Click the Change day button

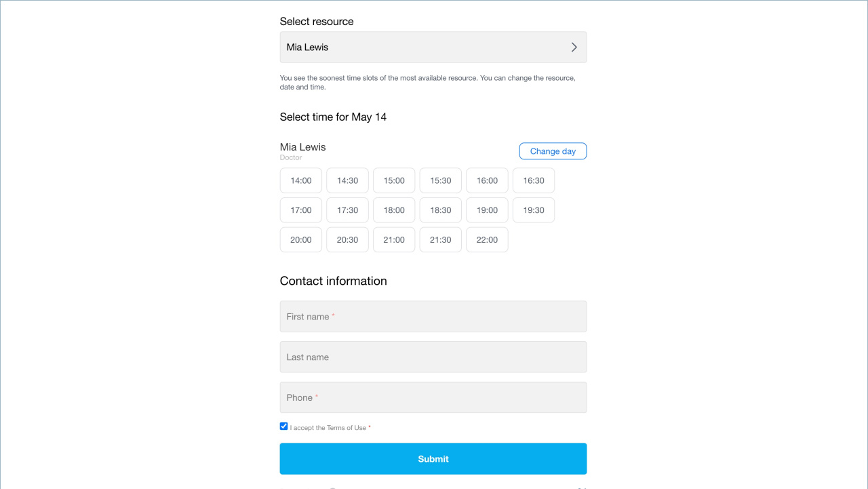[553, 151]
